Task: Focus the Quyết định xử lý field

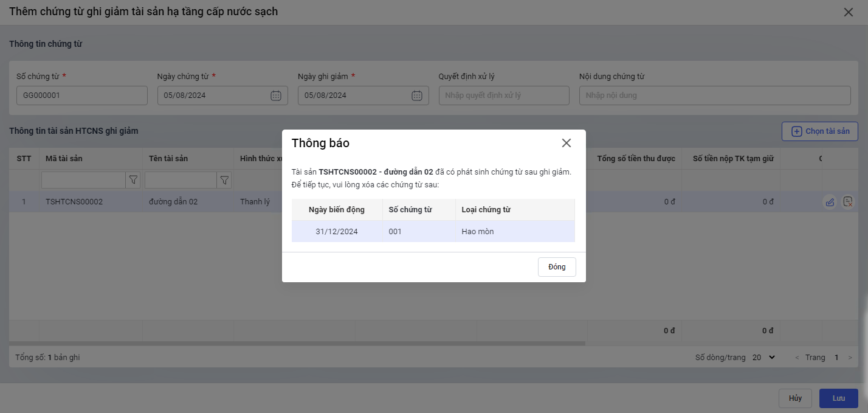Action: 503,95
